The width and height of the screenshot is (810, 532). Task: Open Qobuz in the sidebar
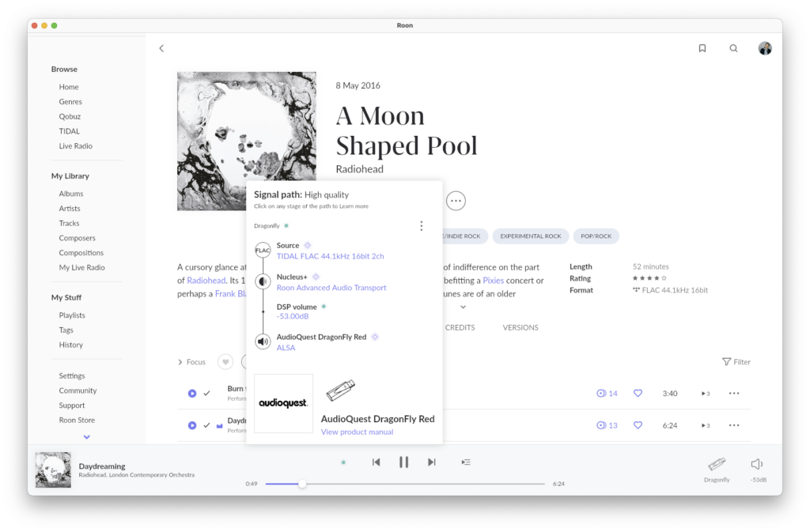pyautogui.click(x=70, y=116)
